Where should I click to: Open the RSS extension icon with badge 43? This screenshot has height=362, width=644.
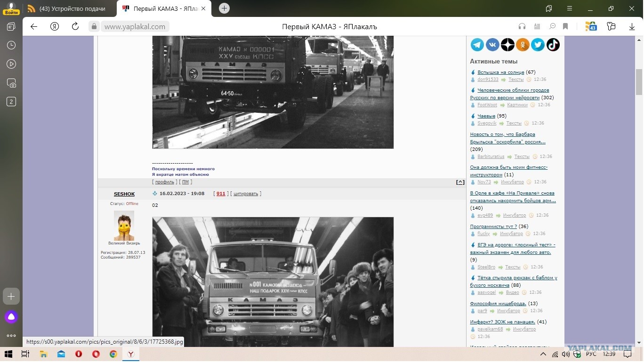point(591,27)
